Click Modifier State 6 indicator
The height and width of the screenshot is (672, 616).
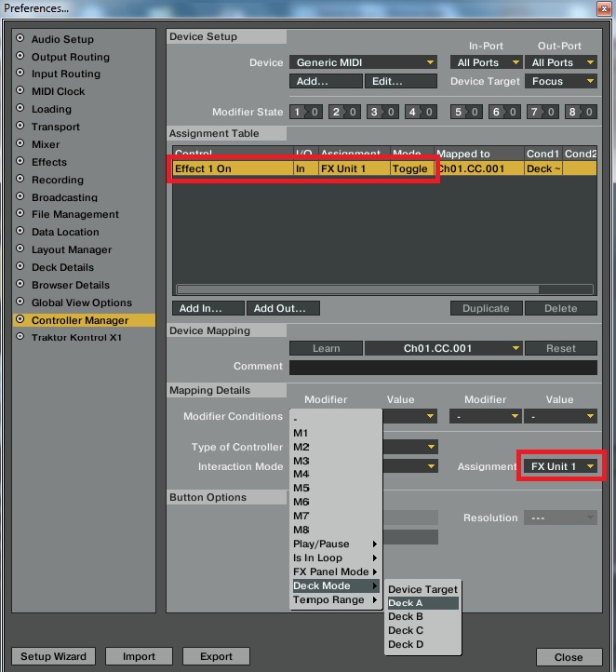pyautogui.click(x=504, y=112)
